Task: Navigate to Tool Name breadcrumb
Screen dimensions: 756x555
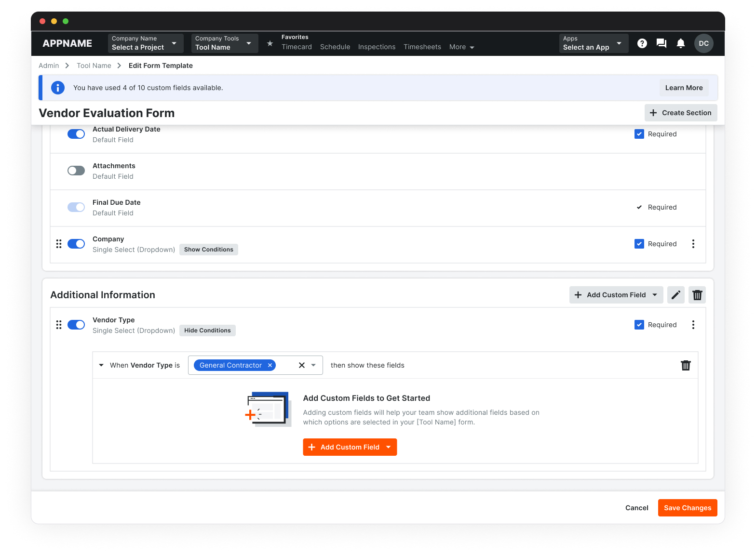Action: [x=94, y=66]
